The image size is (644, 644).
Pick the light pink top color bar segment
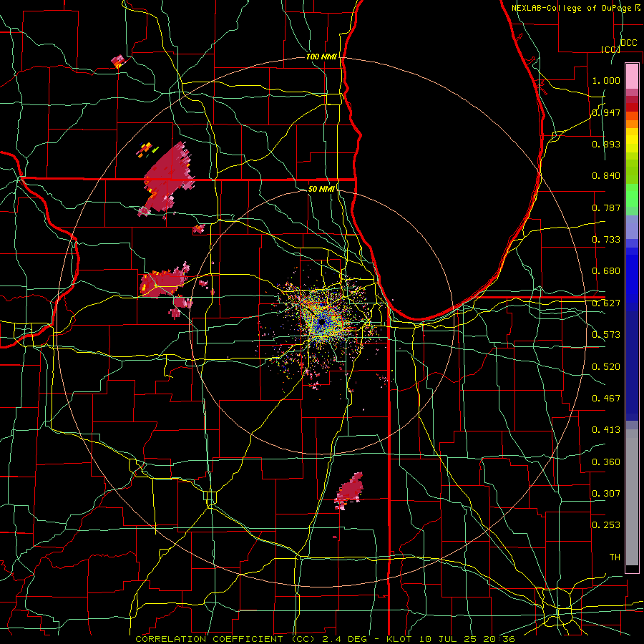point(632,76)
